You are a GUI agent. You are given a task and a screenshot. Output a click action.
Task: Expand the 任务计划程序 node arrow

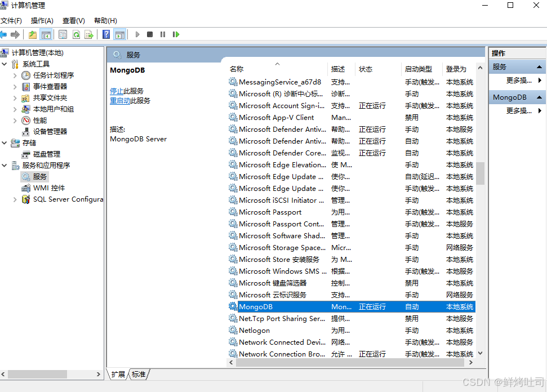[x=15, y=75]
